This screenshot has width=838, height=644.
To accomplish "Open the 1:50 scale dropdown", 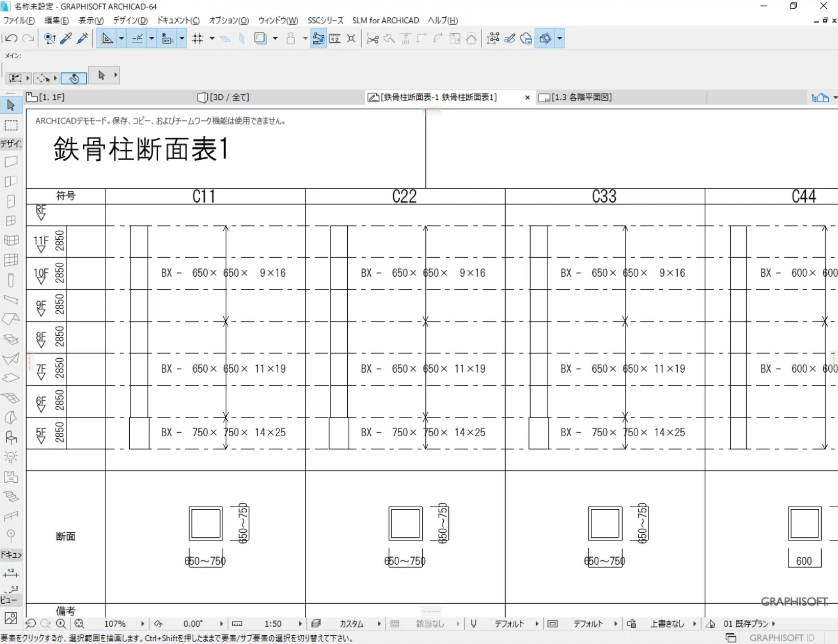I will point(300,624).
